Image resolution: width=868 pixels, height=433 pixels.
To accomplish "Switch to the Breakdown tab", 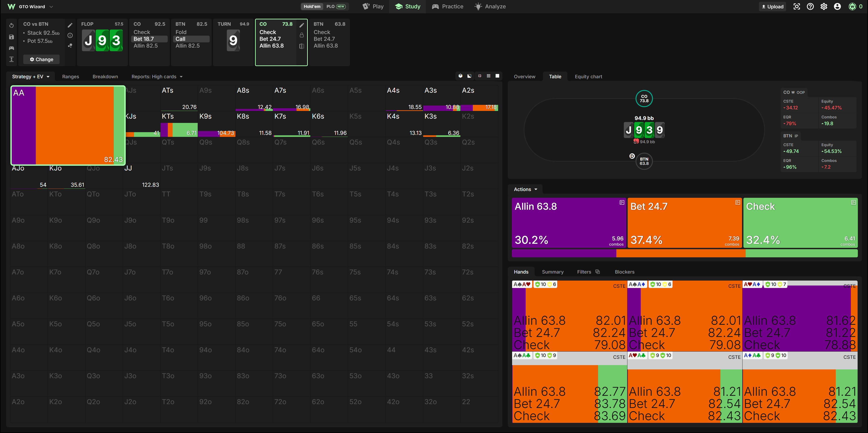I will click(105, 77).
